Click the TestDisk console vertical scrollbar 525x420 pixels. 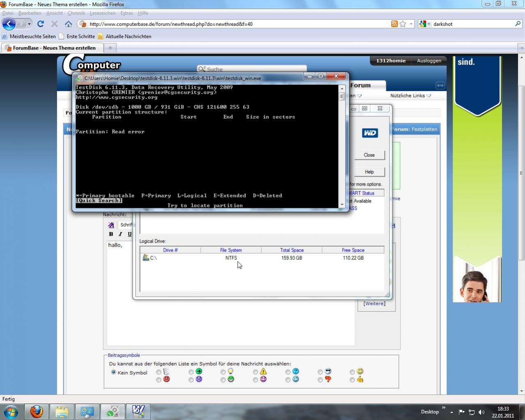point(342,146)
